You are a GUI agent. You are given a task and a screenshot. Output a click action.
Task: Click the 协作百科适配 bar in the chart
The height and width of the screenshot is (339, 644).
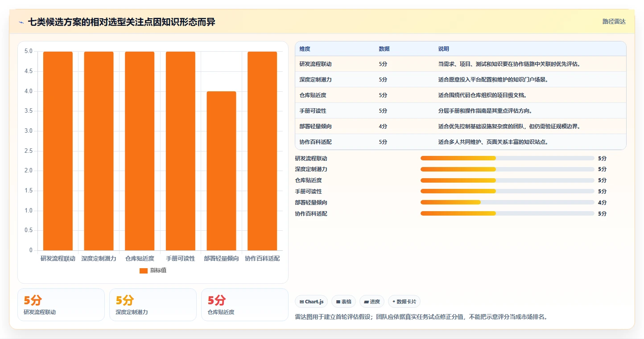pos(262,151)
